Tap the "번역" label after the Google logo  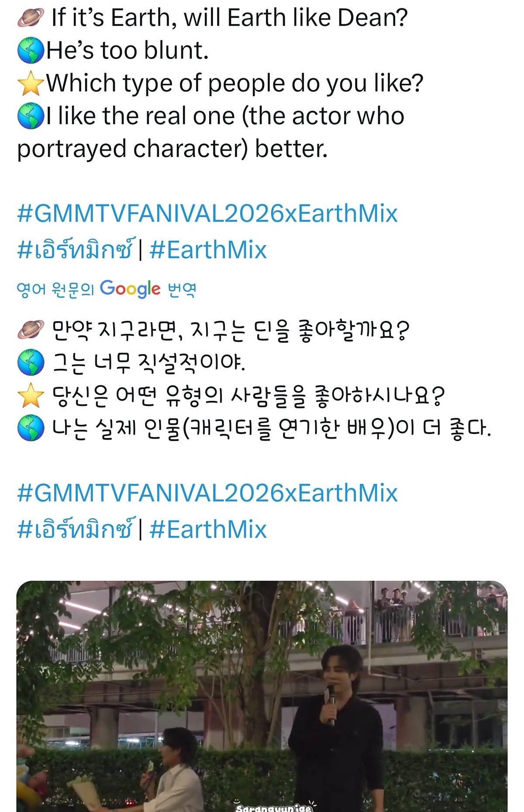182,289
